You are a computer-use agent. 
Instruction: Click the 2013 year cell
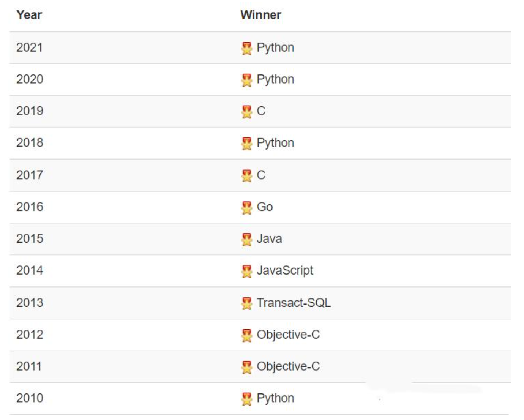[x=30, y=303]
